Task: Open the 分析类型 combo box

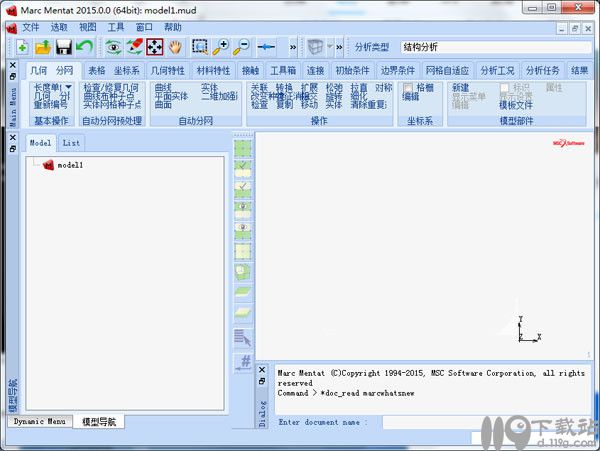Action: pos(496,47)
